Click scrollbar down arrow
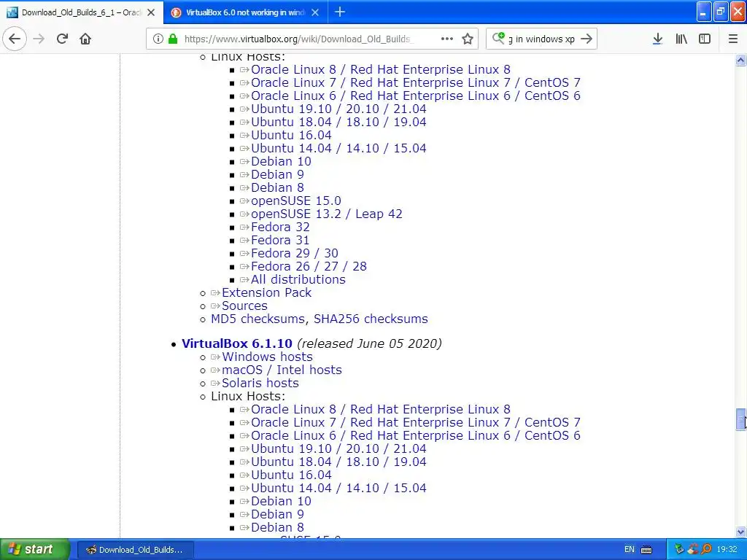Viewport: 747px width, 560px height. point(741,532)
